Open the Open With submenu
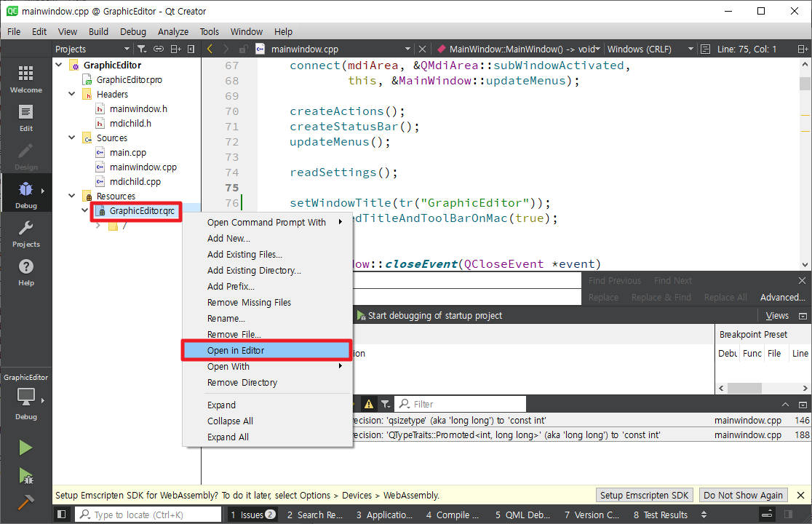The width and height of the screenshot is (812, 524). [267, 367]
